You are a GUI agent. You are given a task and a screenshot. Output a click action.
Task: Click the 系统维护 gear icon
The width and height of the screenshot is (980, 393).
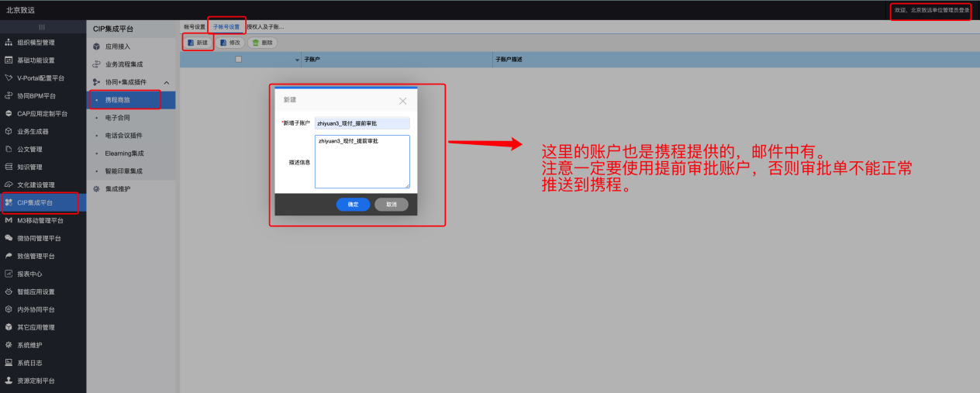click(9, 346)
